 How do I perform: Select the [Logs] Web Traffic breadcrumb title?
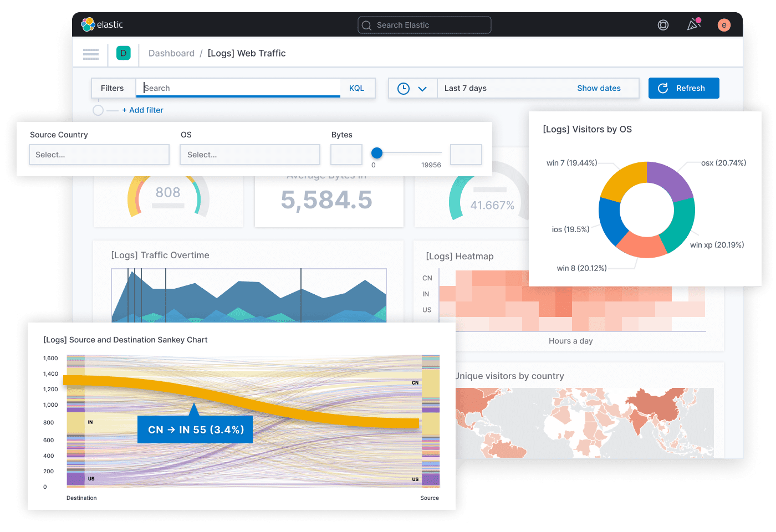pos(247,53)
